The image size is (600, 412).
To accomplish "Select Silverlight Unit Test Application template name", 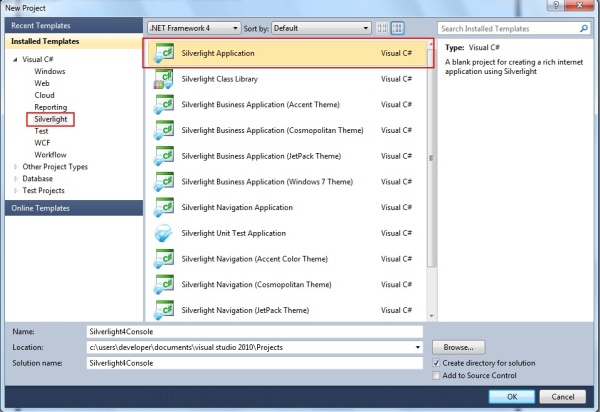I will pos(233,233).
